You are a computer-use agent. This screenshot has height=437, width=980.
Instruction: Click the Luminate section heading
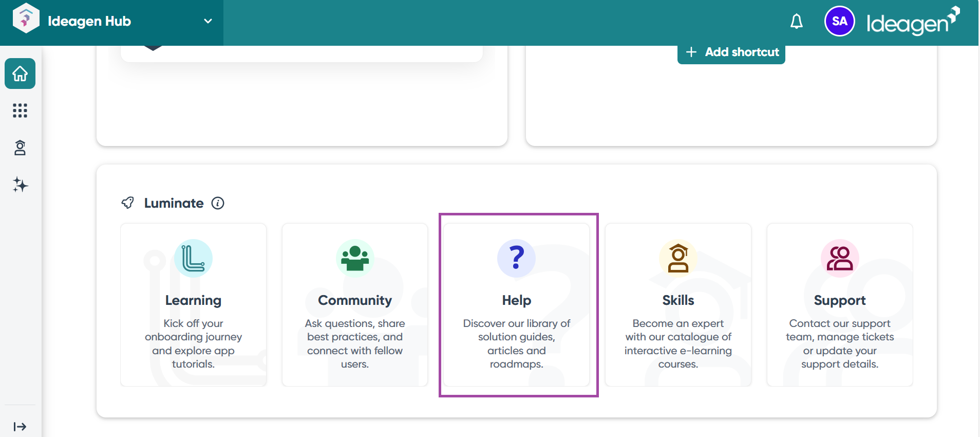click(x=174, y=203)
